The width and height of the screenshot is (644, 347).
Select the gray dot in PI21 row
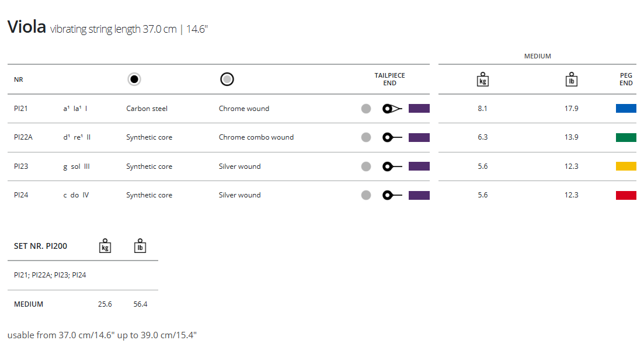pos(366,109)
